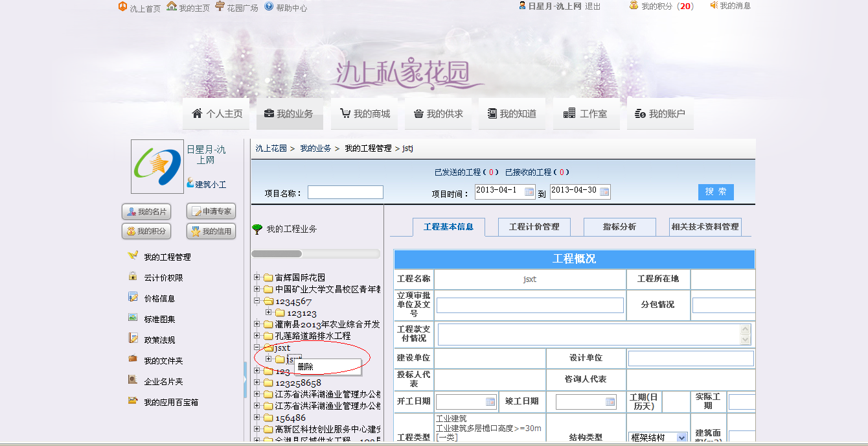
Task: Open 开工日期 calendar picker icon
Action: pyautogui.click(x=490, y=402)
